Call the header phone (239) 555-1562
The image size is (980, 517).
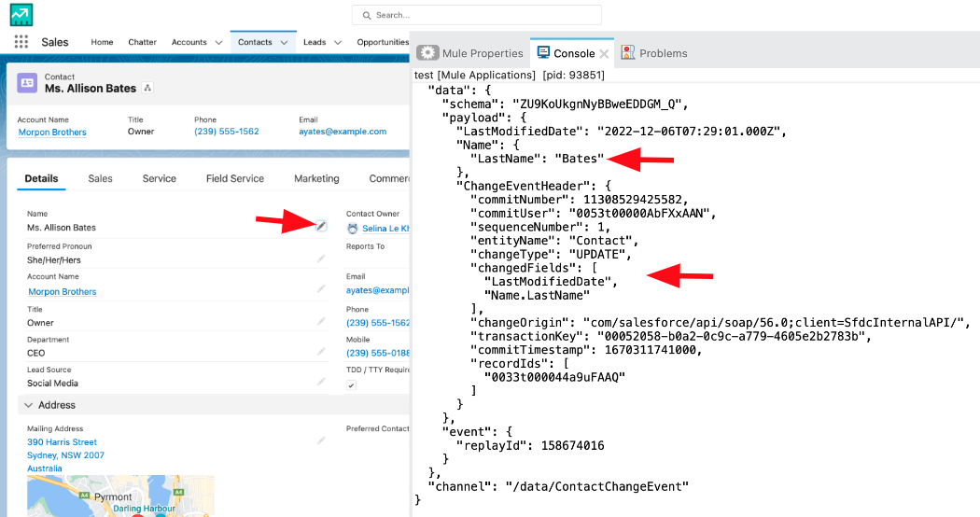226,132
